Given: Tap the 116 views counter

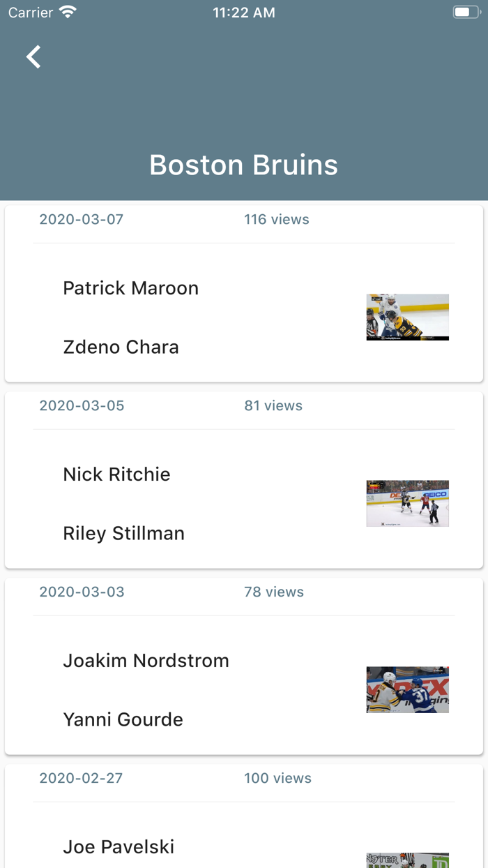Looking at the screenshot, I should [277, 219].
